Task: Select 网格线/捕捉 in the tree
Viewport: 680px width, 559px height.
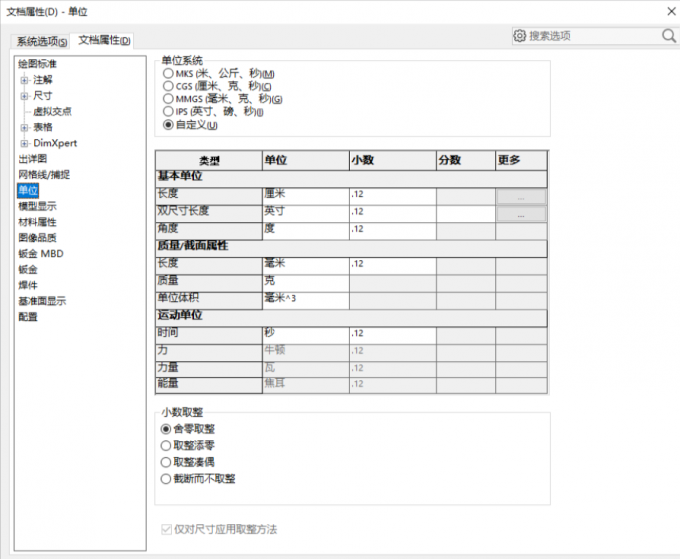Action: pyautogui.click(x=44, y=174)
